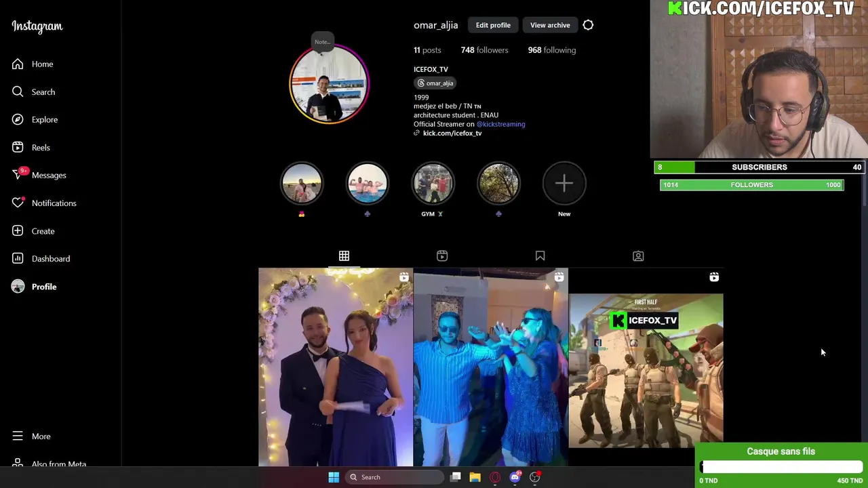This screenshot has height=488, width=868.
Task: Open the ICEFOX_TV gaming reel post
Action: [x=646, y=367]
